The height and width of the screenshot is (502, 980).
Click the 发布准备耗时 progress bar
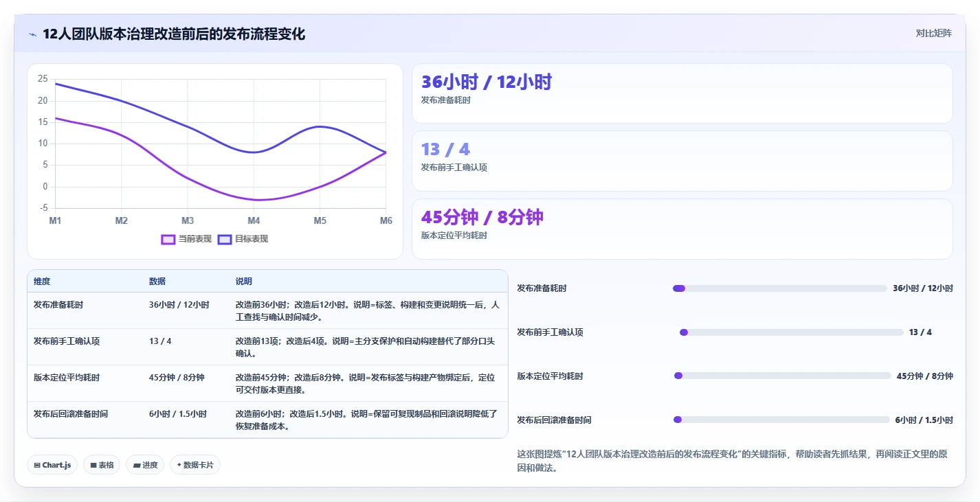(780, 288)
